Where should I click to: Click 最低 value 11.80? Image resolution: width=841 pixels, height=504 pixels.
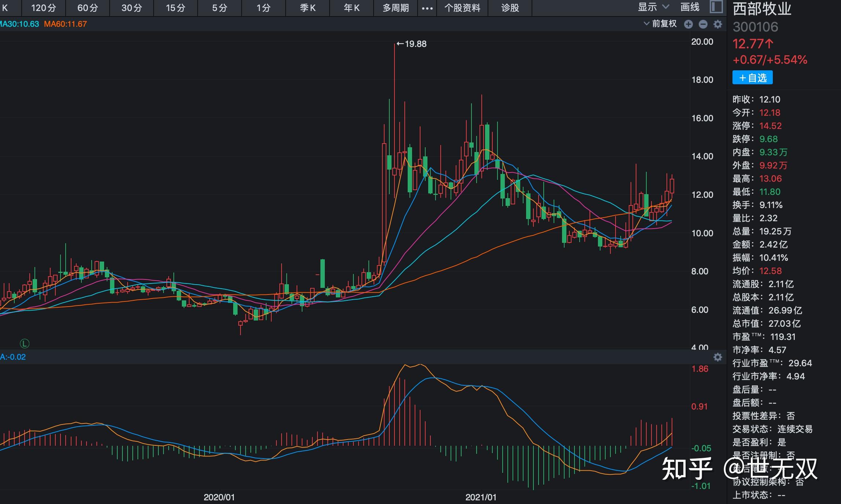(770, 192)
